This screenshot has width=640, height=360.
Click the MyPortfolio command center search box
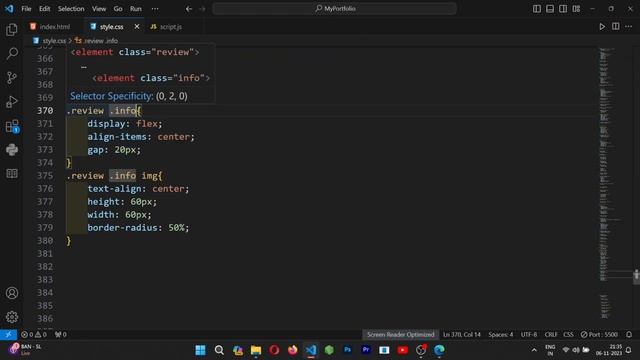tap(334, 9)
